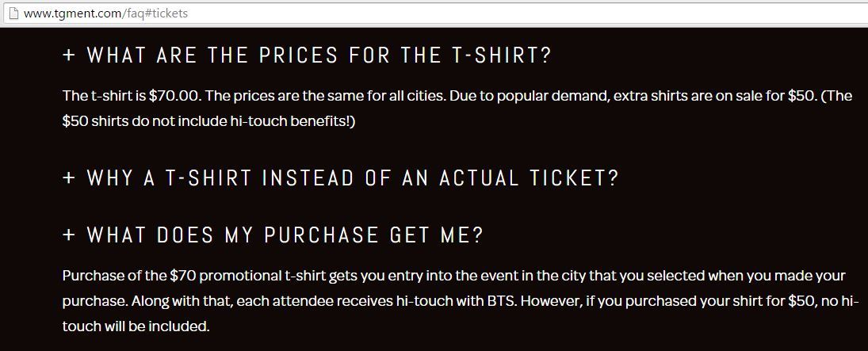Image resolution: width=868 pixels, height=351 pixels.
Task: Click the last line 'touch will be included.'
Action: tap(136, 326)
